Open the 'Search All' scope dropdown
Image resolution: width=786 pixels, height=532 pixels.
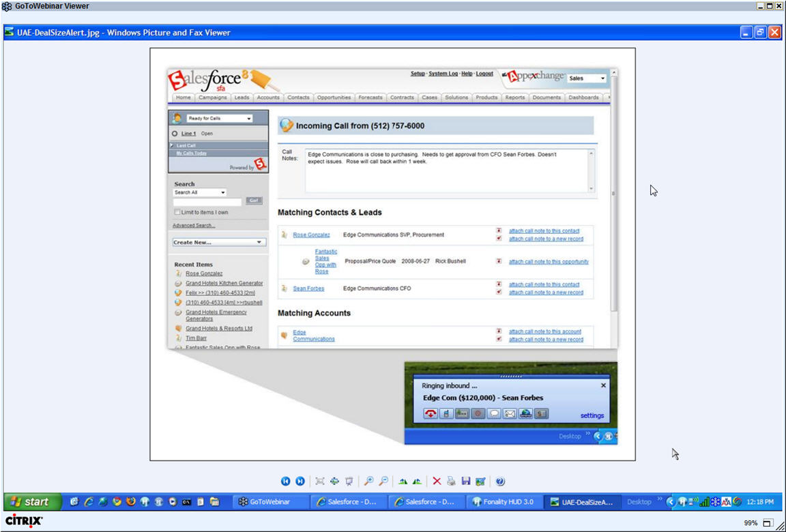pyautogui.click(x=199, y=193)
